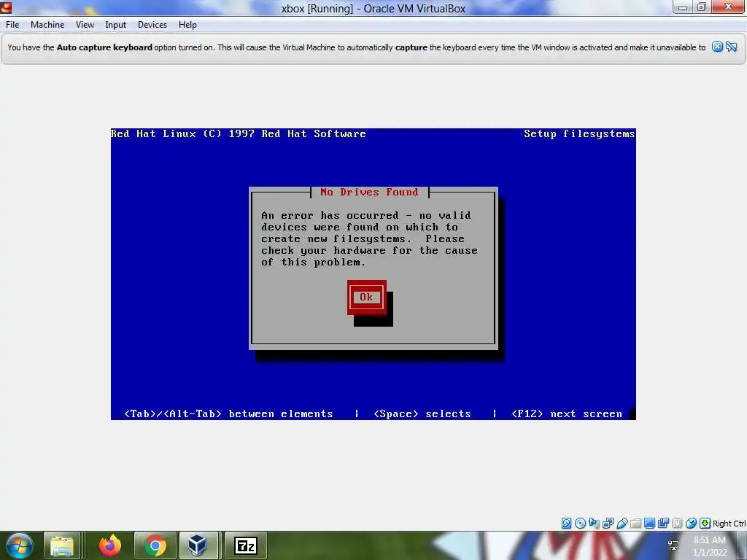Dismiss the auto capture keyboard notification
The height and width of the screenshot is (560, 747).
point(717,47)
